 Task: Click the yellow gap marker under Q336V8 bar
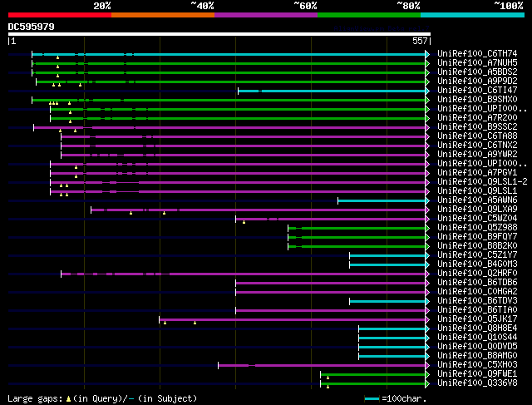pyautogui.click(x=328, y=387)
